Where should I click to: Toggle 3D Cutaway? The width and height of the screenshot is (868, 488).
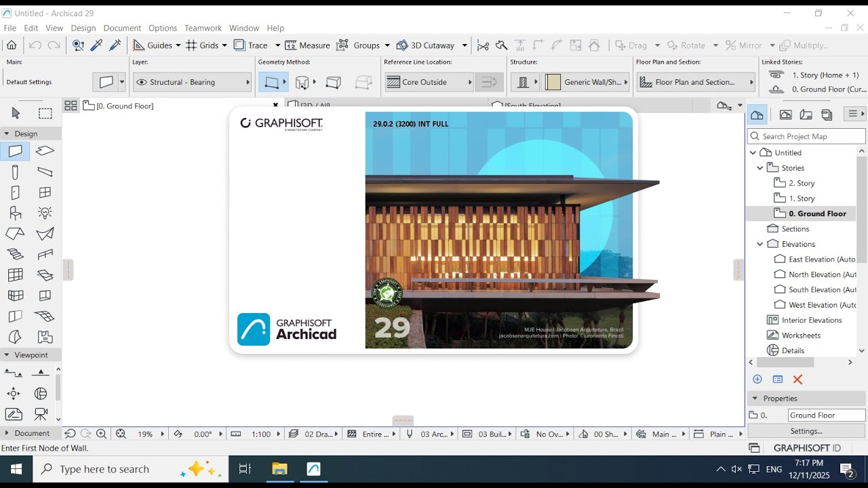pyautogui.click(x=425, y=45)
